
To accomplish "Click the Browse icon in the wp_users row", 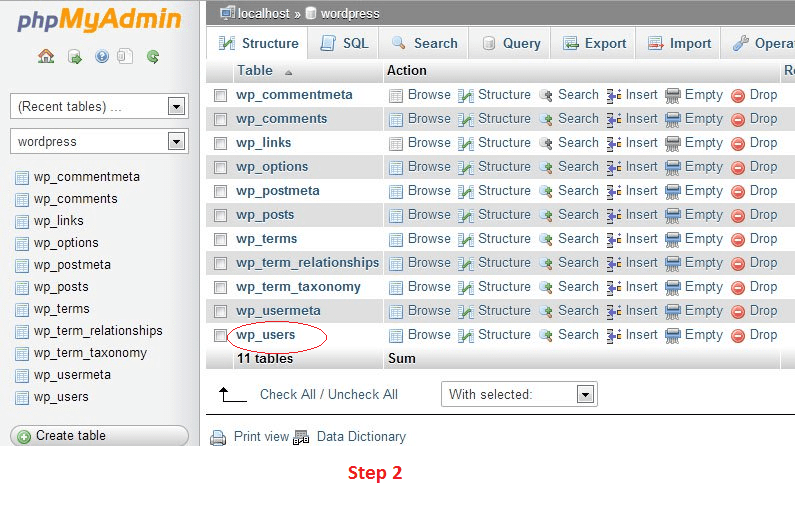I will (x=395, y=336).
